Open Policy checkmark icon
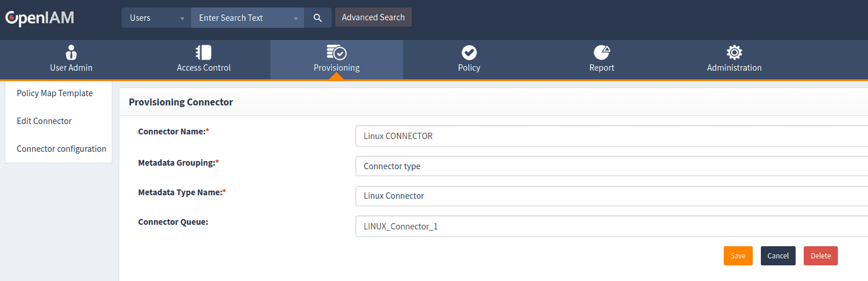This screenshot has height=281, width=868. click(469, 52)
